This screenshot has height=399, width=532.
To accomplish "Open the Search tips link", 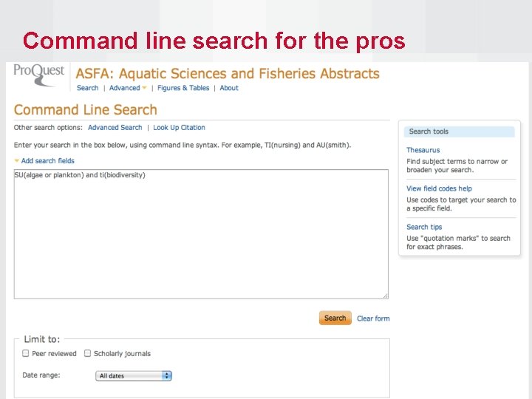I will (x=424, y=227).
